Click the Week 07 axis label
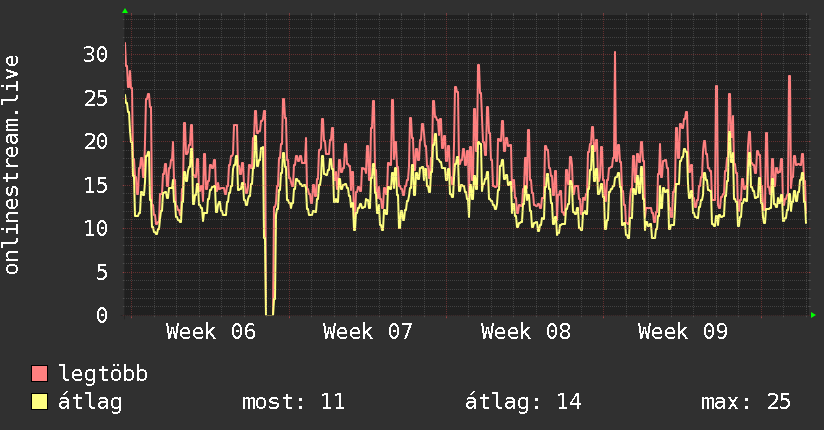This screenshot has width=824, height=430. 368,332
